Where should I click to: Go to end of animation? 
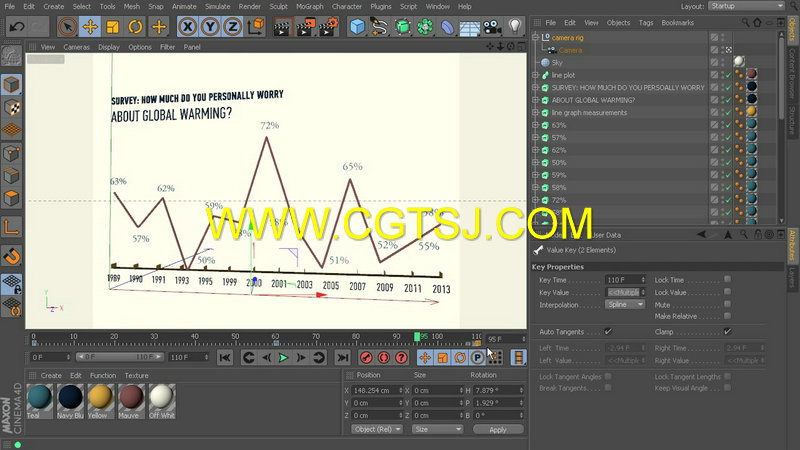pos(343,357)
